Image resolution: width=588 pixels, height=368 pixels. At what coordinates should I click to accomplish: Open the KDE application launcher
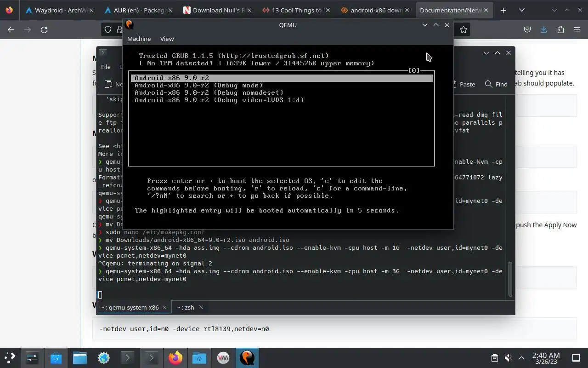(10, 357)
